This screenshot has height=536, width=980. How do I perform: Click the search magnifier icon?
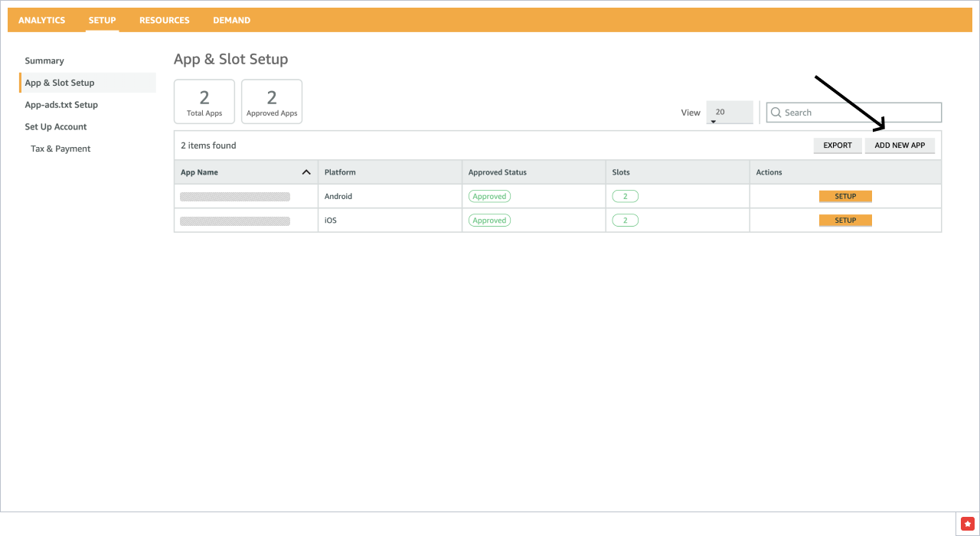(x=776, y=113)
